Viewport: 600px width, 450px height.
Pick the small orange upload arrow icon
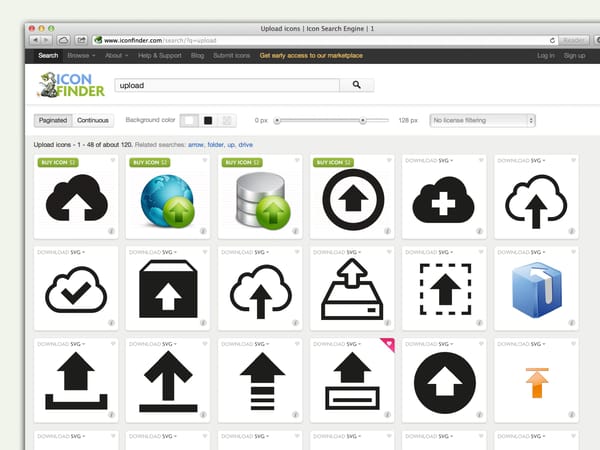pyautogui.click(x=536, y=381)
